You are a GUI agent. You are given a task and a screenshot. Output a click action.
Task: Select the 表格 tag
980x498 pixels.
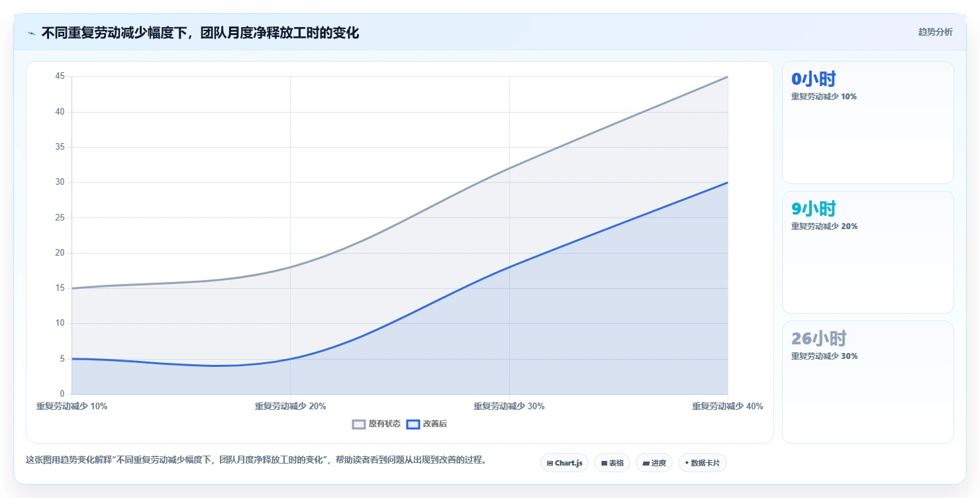pyautogui.click(x=612, y=463)
